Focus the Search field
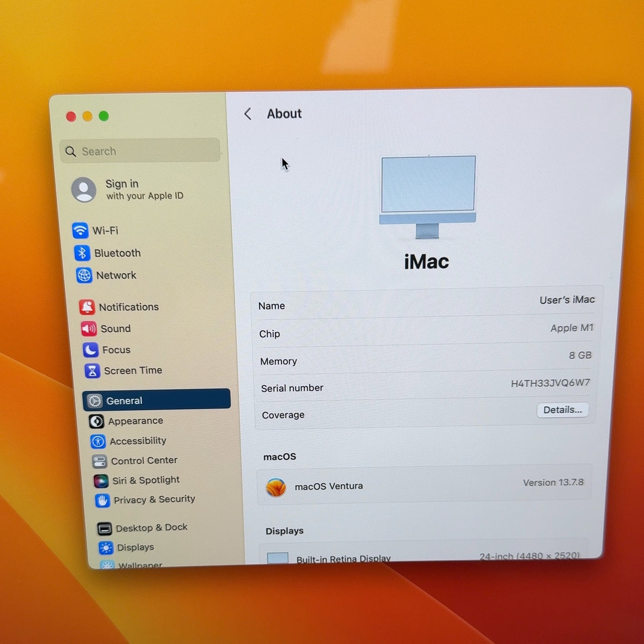The width and height of the screenshot is (644, 644). point(141,151)
